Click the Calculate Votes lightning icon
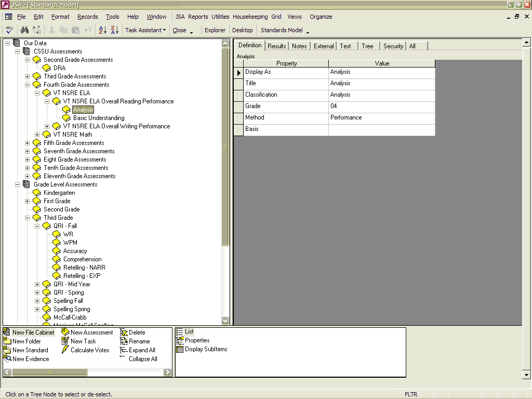Image resolution: width=532 pixels, height=399 pixels. [x=65, y=350]
